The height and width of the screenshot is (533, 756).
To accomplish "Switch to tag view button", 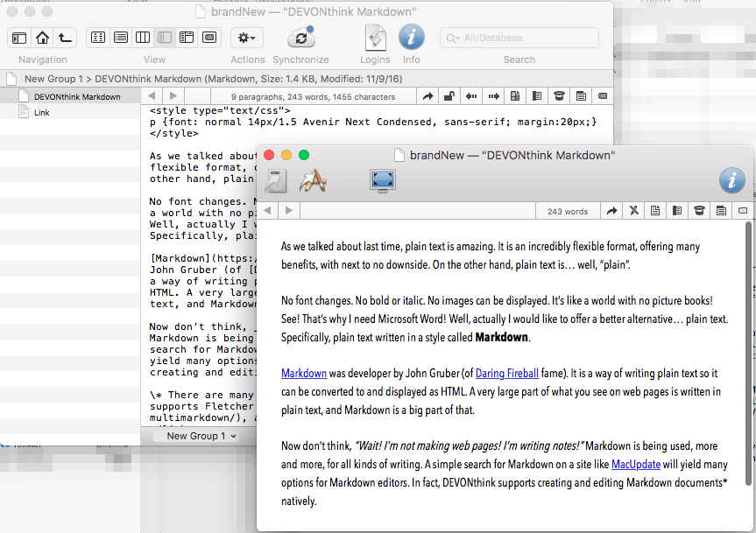I will 209,38.
